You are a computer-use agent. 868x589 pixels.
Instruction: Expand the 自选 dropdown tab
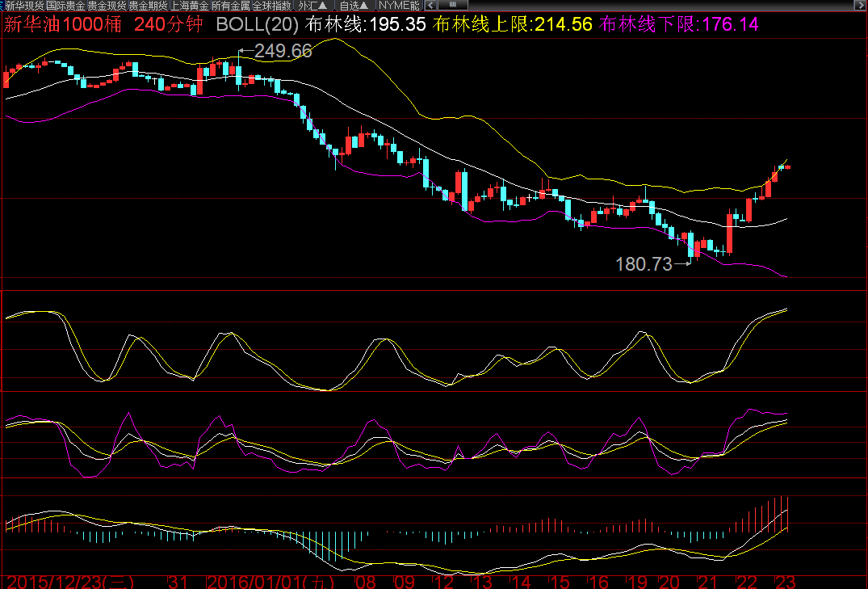354,5
